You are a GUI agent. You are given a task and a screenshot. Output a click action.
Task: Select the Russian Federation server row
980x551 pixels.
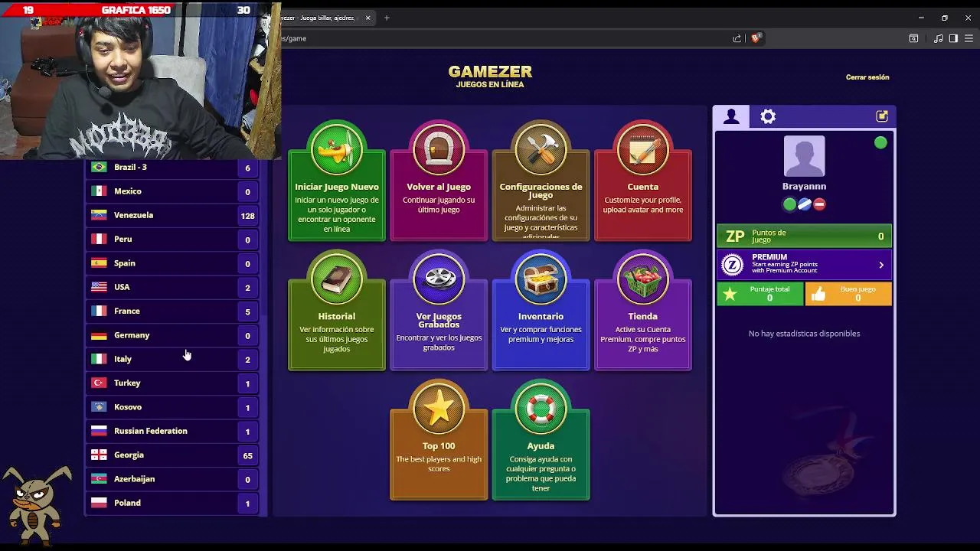pos(172,431)
